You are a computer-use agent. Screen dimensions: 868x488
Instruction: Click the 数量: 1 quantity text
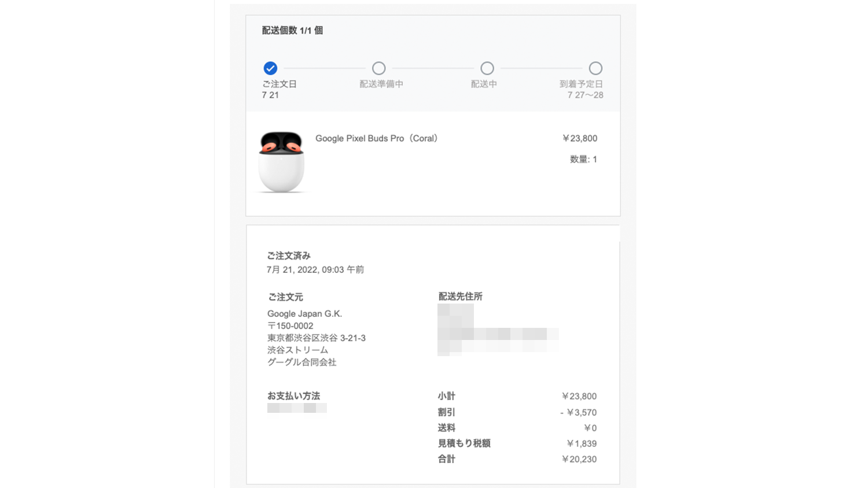click(583, 160)
